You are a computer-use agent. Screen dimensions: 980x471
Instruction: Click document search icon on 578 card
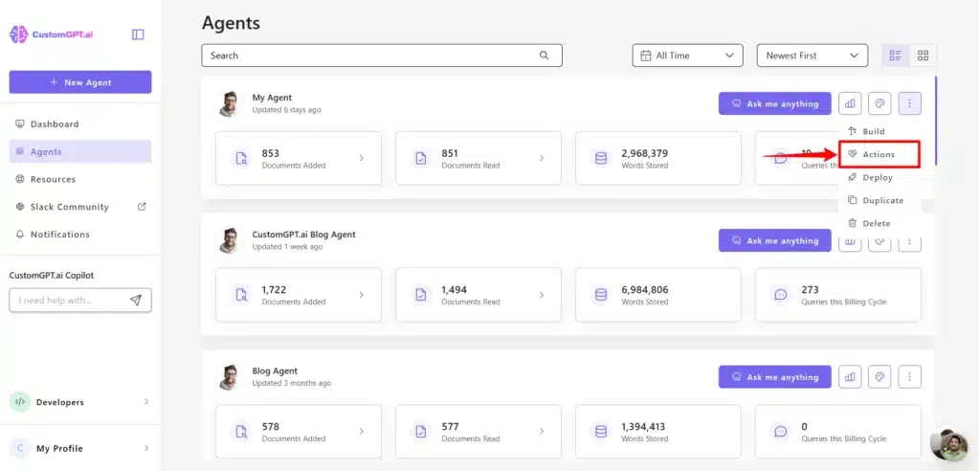(241, 432)
